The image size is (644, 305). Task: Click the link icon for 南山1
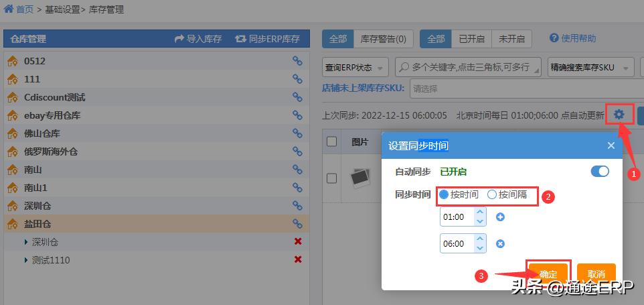tap(297, 188)
